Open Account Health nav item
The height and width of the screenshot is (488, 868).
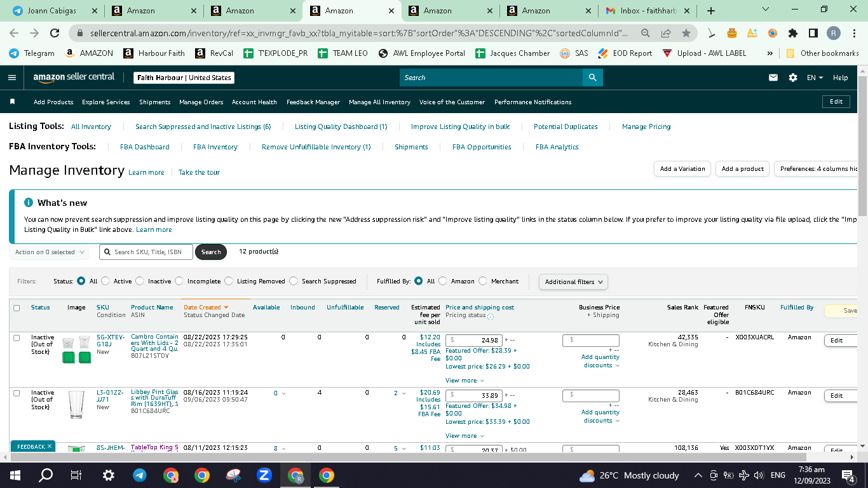tap(254, 102)
